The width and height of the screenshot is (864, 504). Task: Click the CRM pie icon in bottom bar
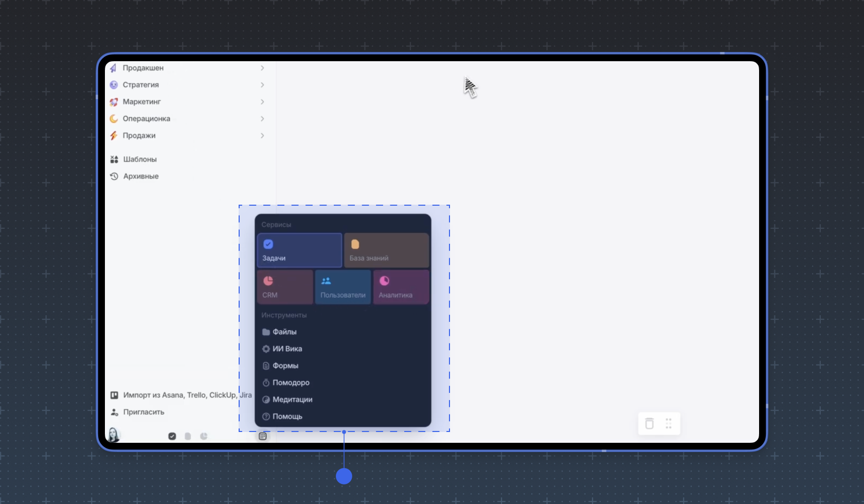(204, 436)
